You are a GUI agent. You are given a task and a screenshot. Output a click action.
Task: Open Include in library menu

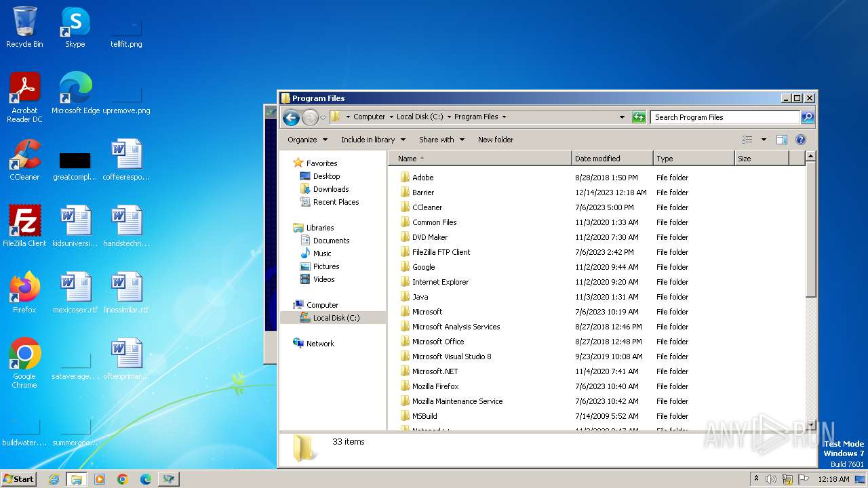coord(373,140)
